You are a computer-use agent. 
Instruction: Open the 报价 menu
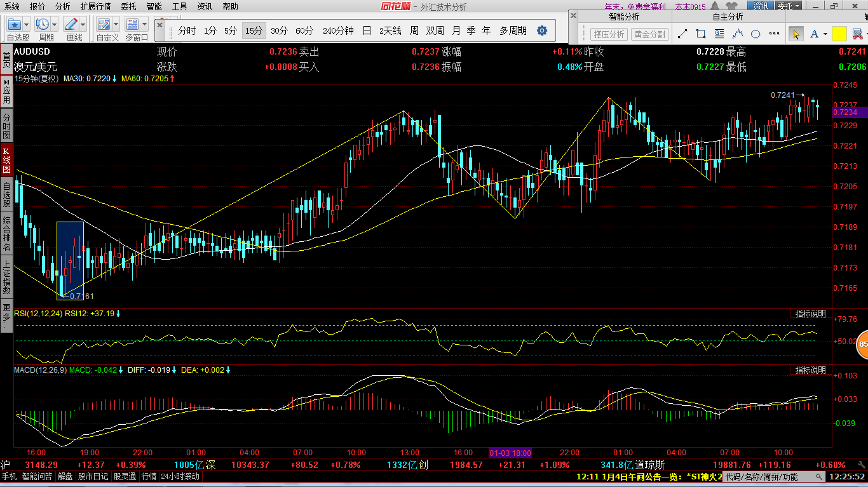[37, 6]
